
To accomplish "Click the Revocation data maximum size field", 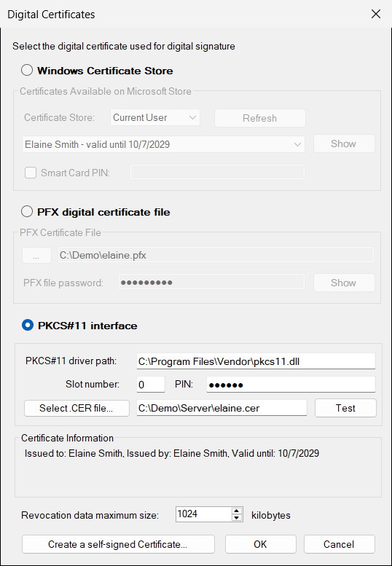I will [x=203, y=514].
